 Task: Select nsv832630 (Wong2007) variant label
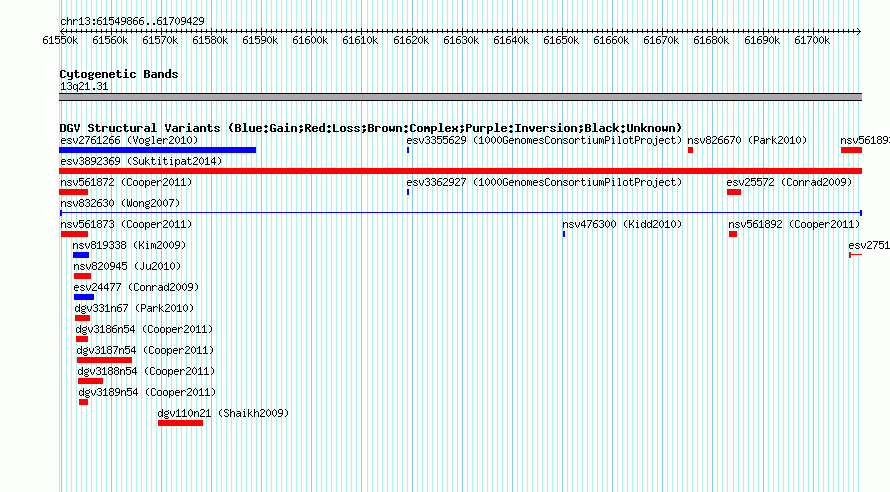click(120, 203)
